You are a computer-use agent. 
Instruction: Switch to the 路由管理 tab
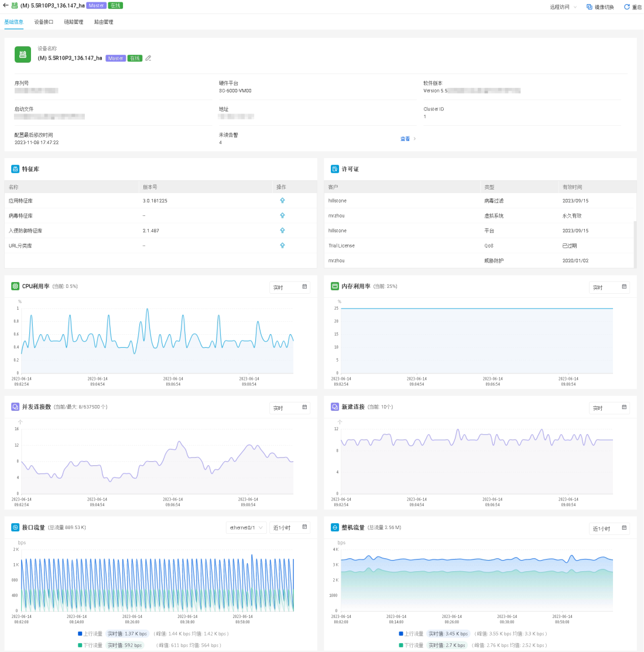pos(104,22)
